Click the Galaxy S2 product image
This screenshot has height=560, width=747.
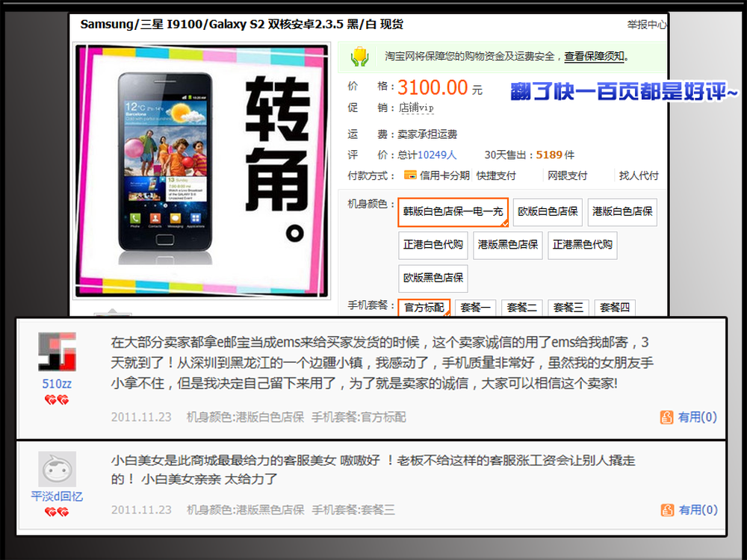click(202, 171)
